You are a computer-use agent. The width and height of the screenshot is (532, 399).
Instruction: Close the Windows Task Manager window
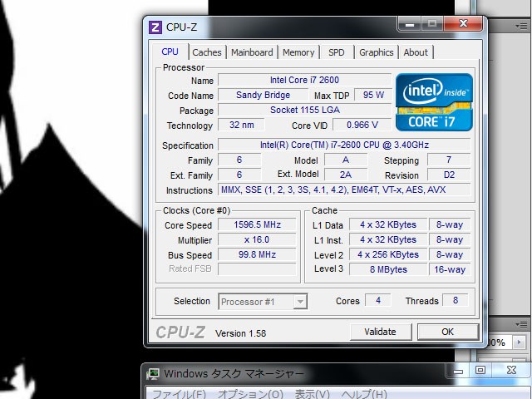[511, 370]
